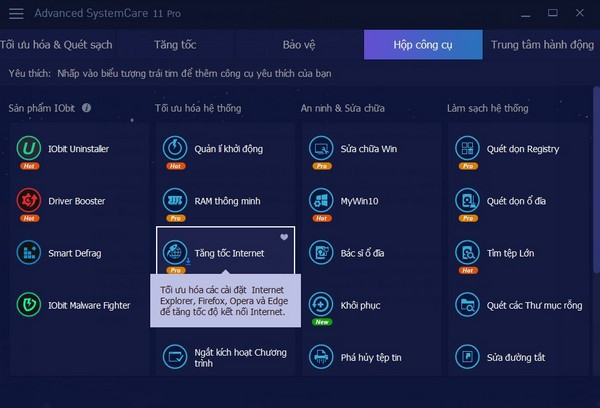Click the Smart Defrag icon
The width and height of the screenshot is (600, 408).
[29, 252]
